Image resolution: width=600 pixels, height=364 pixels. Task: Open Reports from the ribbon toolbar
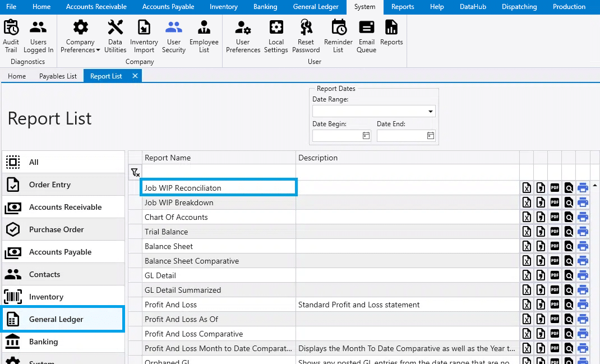[x=391, y=33]
